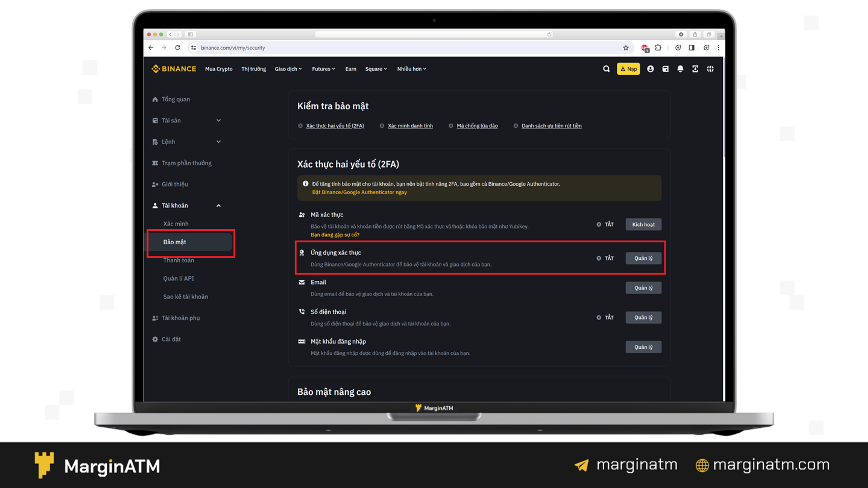The height and width of the screenshot is (488, 868).
Task: Click Kích hoạt for Mã xác thực
Action: click(x=643, y=224)
